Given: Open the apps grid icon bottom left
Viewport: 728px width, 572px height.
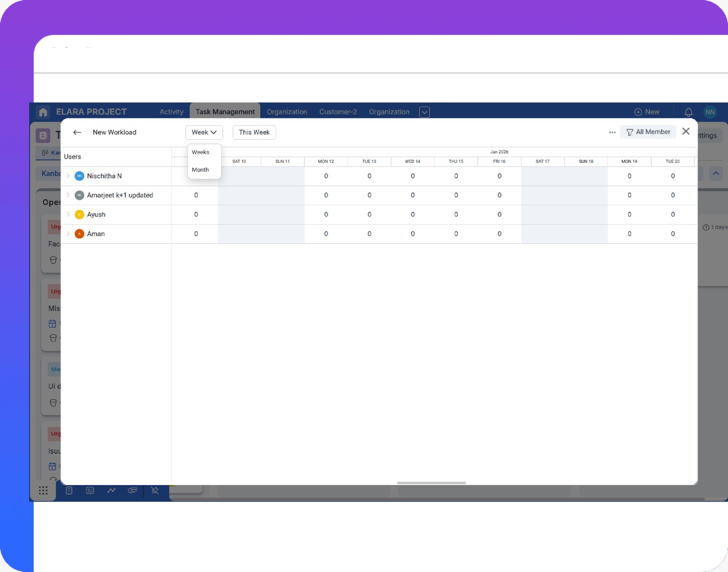Looking at the screenshot, I should click(x=43, y=490).
